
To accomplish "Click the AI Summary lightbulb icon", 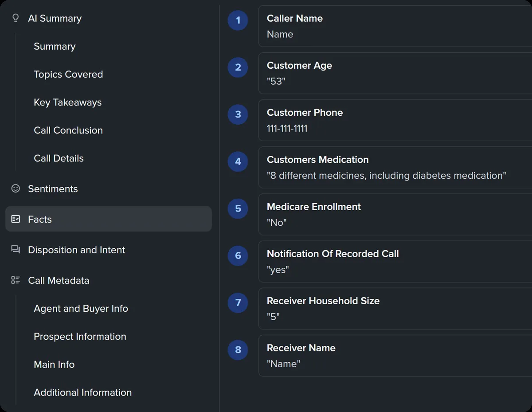I will click(x=16, y=18).
